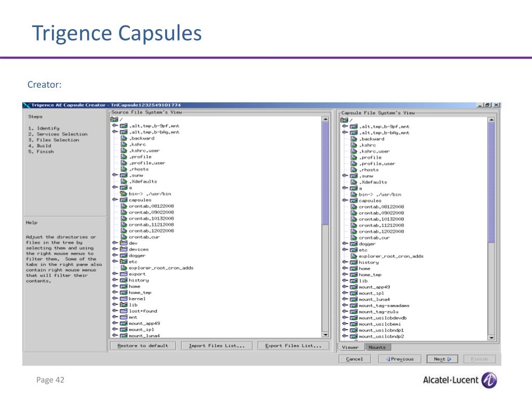
Task: Click step '3. Files Selection' in Steps
Action: tap(54, 140)
